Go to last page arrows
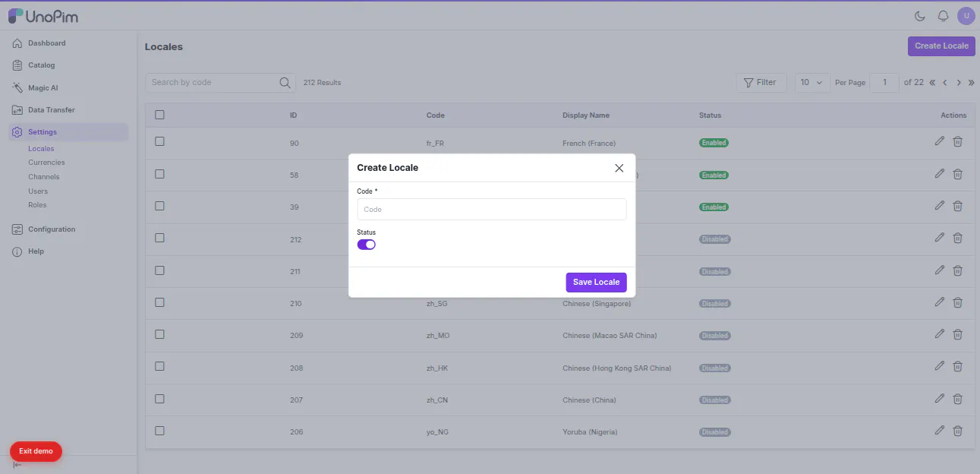Viewport: 980px width, 474px height. 972,83
